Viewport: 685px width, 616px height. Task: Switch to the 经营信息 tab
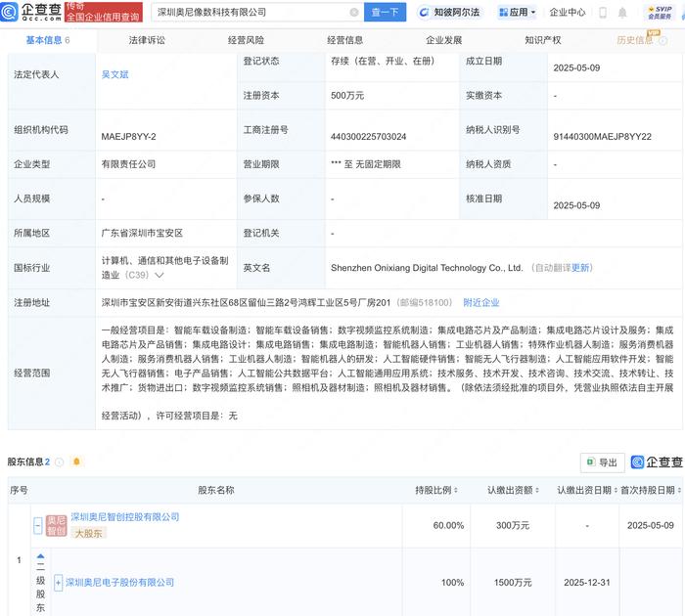click(345, 40)
